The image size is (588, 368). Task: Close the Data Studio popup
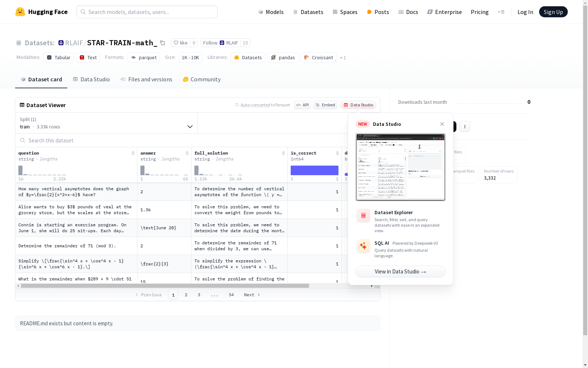[x=442, y=124]
